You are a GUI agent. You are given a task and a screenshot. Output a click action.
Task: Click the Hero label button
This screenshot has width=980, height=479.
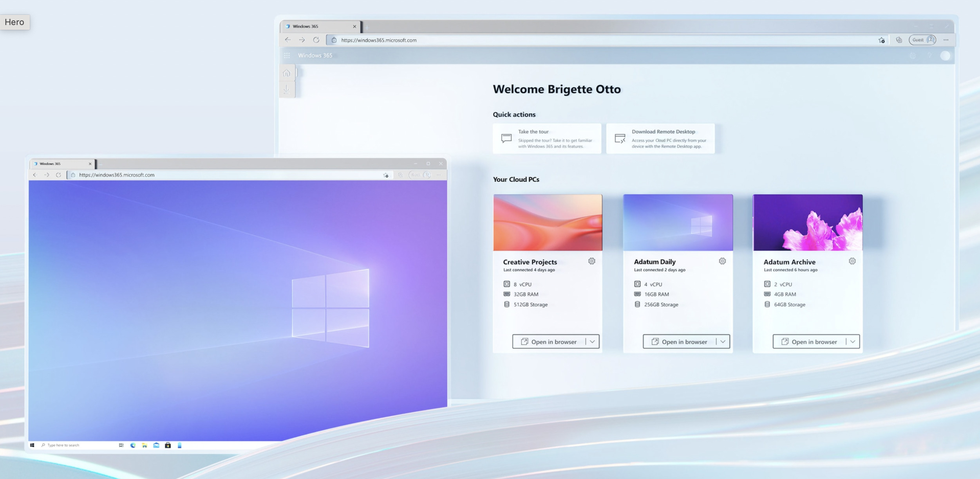pos(14,22)
